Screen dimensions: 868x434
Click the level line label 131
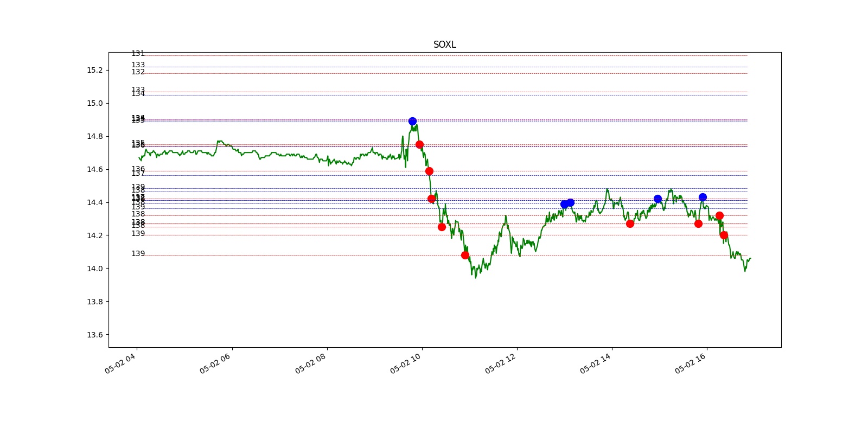138,54
